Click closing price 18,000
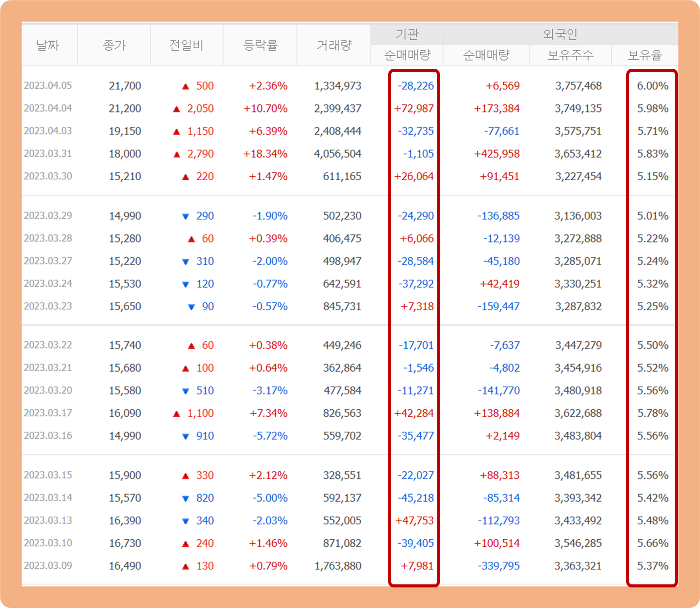Image resolution: width=700 pixels, height=608 pixels. [x=125, y=154]
